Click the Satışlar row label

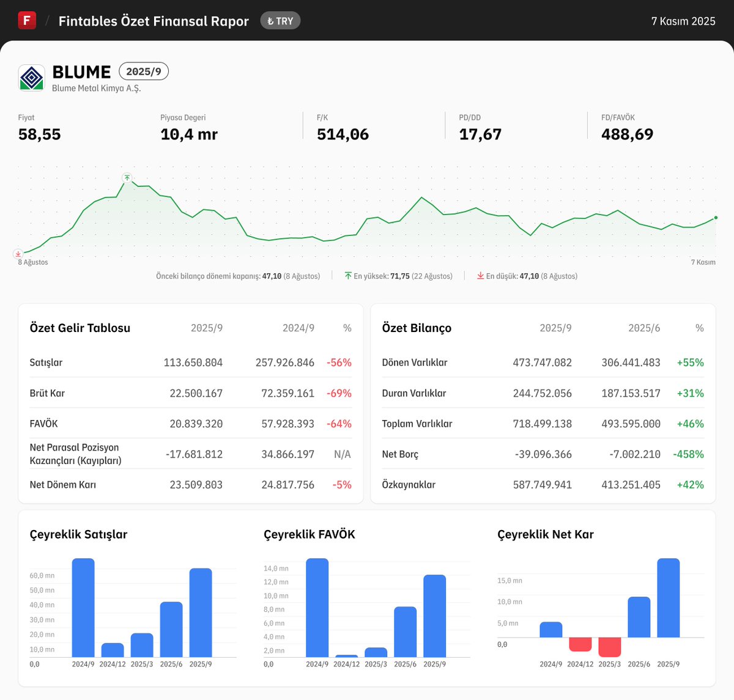[x=46, y=362]
